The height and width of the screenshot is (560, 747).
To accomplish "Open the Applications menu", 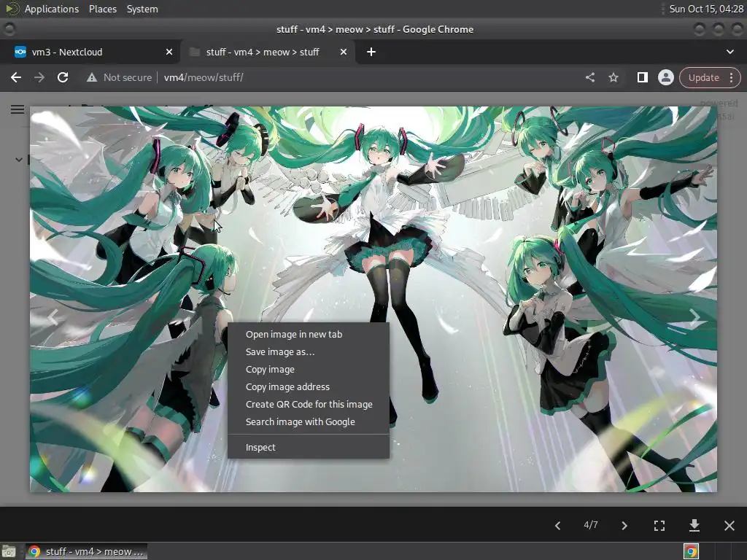I will [x=52, y=9].
